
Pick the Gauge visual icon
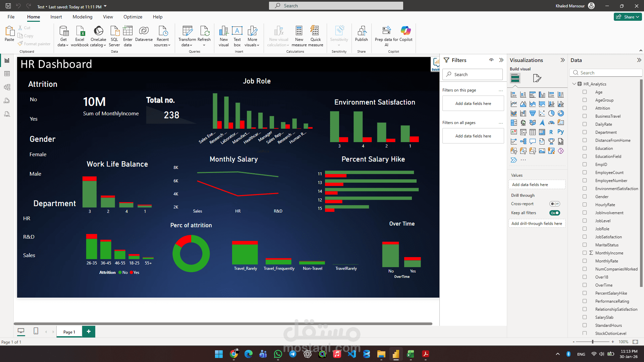pyautogui.click(x=551, y=123)
